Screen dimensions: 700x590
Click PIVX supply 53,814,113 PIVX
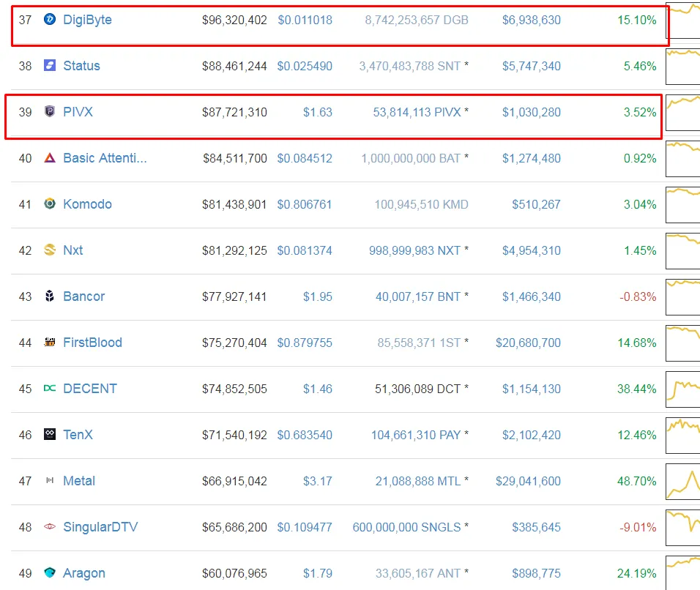(417, 112)
